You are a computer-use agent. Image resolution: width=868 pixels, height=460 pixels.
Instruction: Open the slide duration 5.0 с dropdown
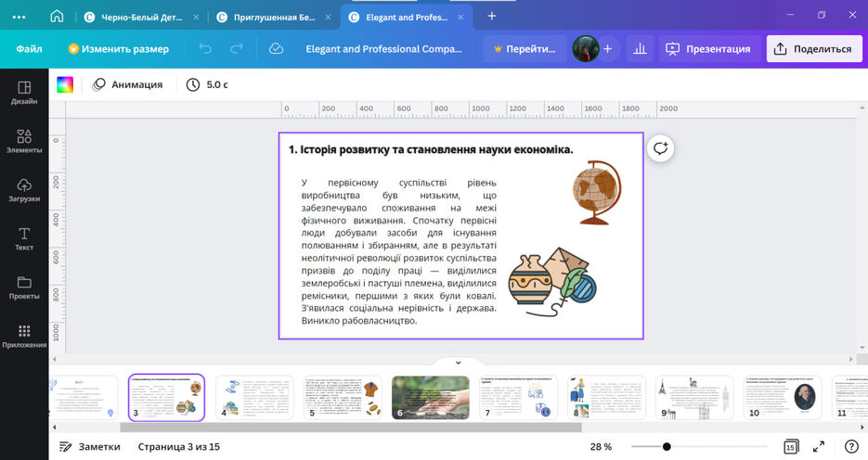207,84
